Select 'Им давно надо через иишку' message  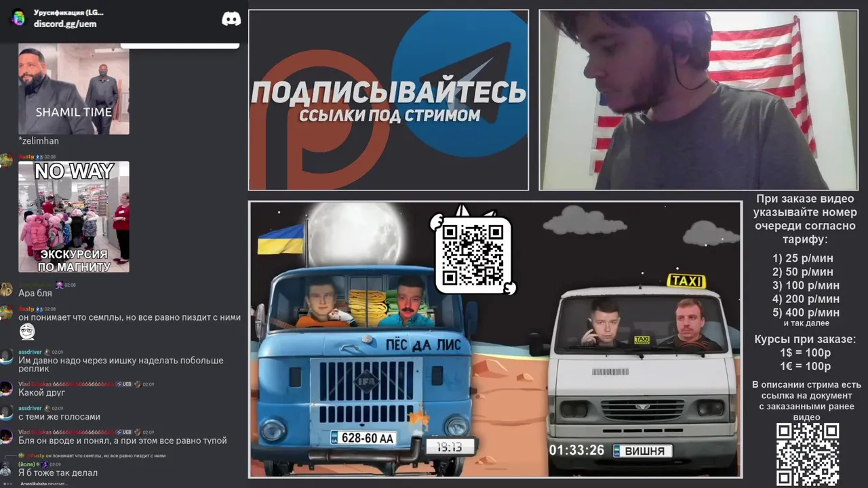pos(121,365)
